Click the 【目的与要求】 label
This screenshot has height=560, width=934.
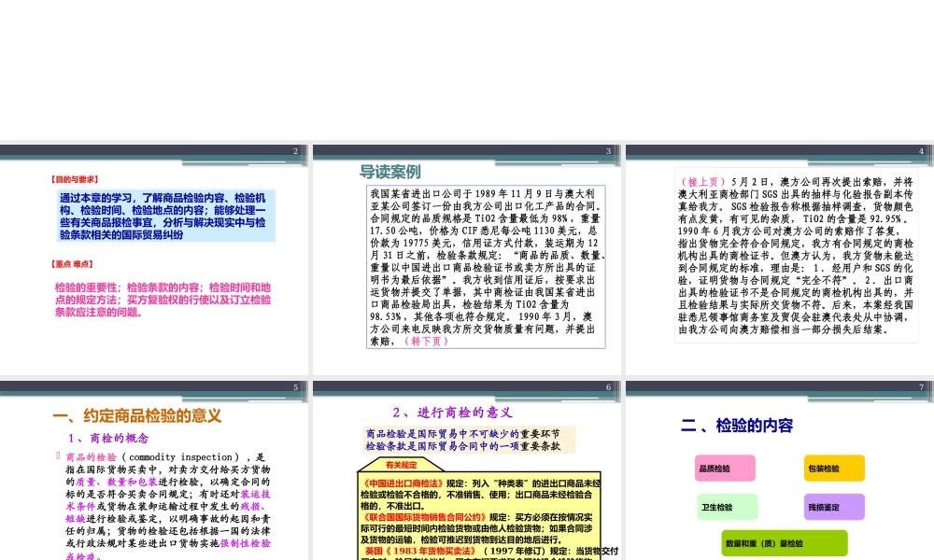[75, 179]
